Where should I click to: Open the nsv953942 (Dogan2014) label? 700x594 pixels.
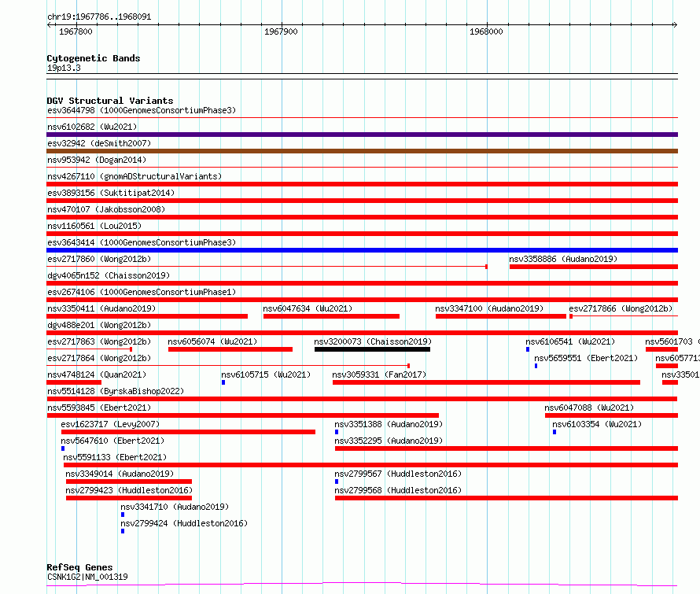pyautogui.click(x=97, y=160)
